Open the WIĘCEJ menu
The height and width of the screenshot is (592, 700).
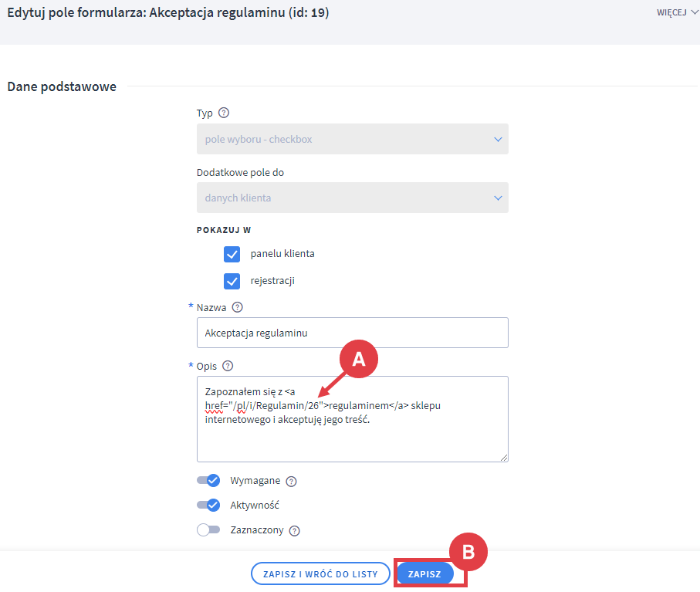(671, 13)
